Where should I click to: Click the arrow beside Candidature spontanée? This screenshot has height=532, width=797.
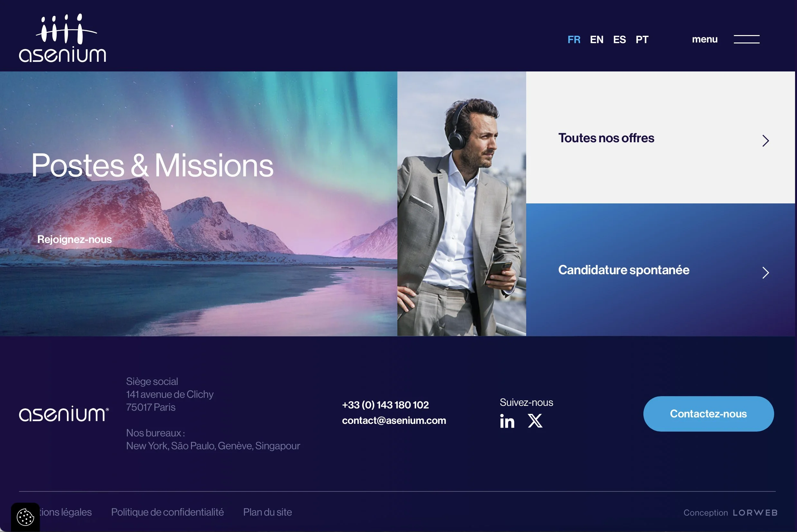point(765,273)
